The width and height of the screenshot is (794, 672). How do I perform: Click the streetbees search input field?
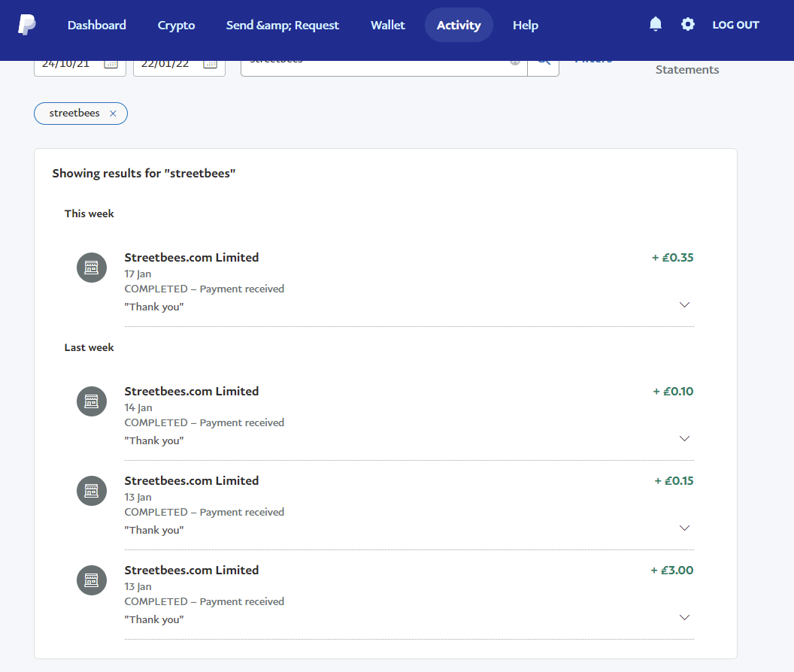point(383,68)
